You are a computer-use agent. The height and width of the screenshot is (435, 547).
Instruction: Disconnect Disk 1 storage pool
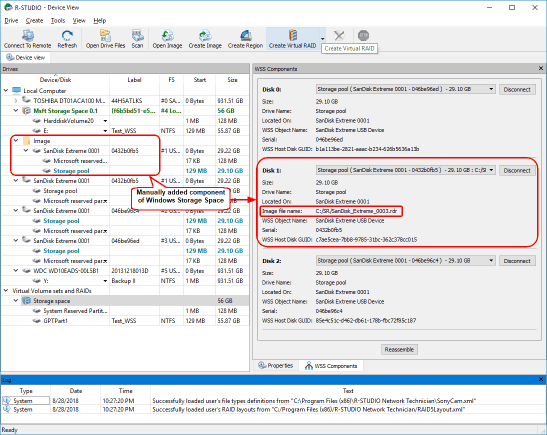click(x=517, y=170)
